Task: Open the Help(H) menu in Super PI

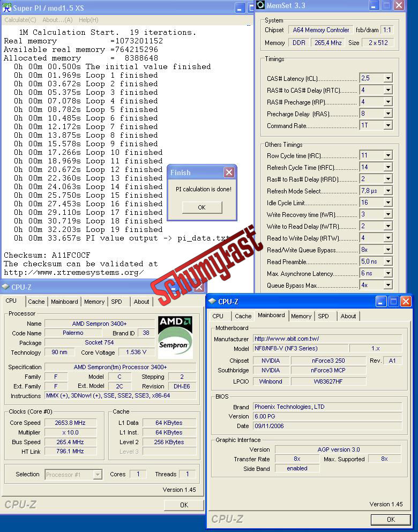Action: click(88, 20)
